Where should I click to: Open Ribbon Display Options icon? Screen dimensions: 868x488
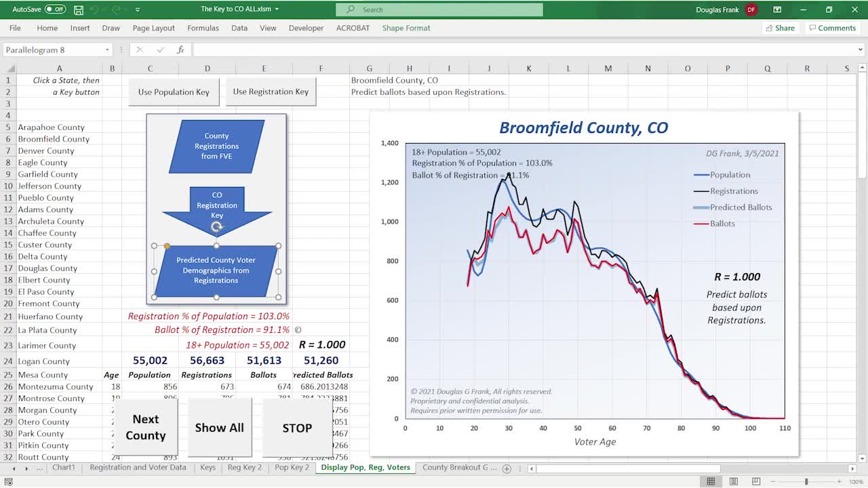point(776,9)
